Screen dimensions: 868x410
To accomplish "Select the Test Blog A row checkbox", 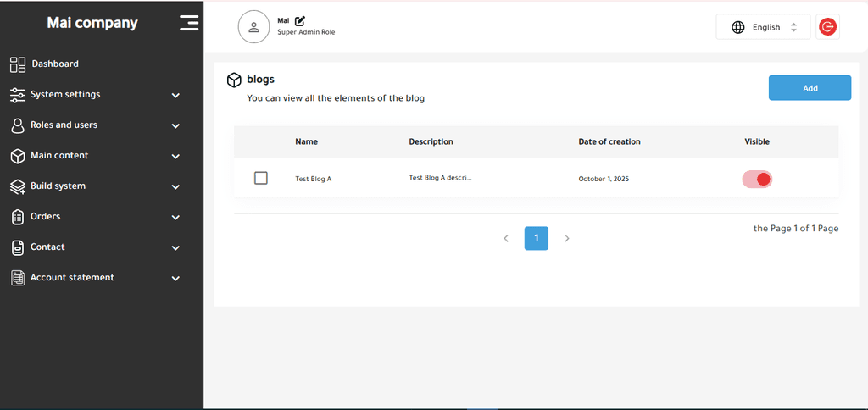I will pyautogui.click(x=261, y=178).
